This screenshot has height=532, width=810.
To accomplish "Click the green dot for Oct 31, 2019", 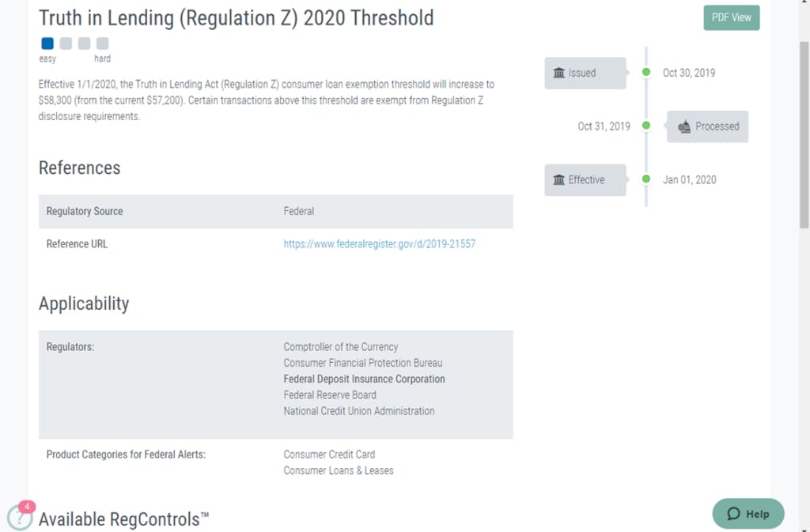I will [646, 126].
